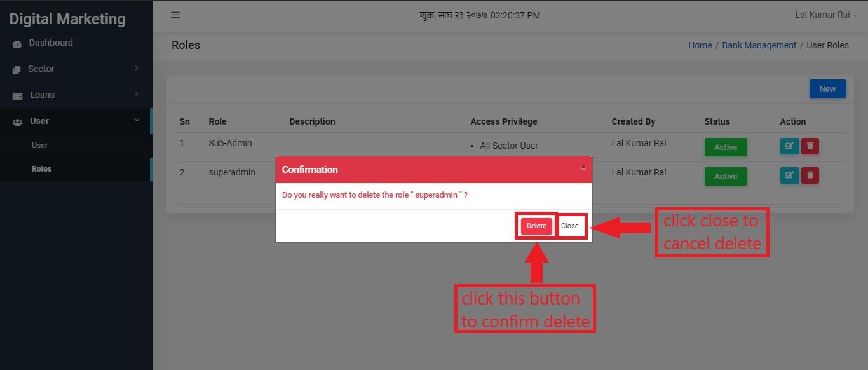Image resolution: width=868 pixels, height=370 pixels.
Task: Edit the Sub-Admin role via pencil icon
Action: click(x=789, y=146)
